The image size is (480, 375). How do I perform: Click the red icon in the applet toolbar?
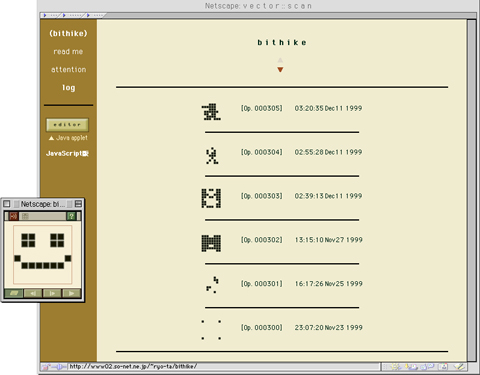click(14, 216)
